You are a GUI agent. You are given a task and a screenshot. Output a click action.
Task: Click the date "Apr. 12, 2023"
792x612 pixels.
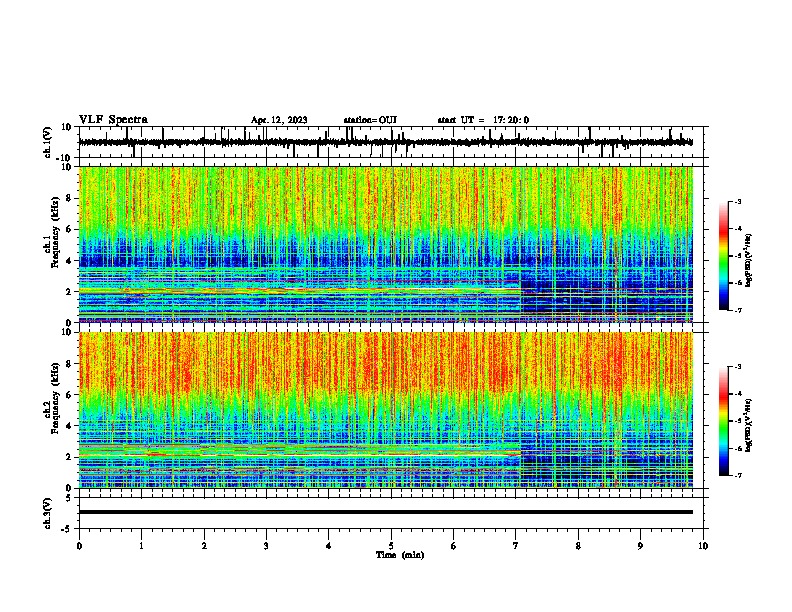click(279, 120)
